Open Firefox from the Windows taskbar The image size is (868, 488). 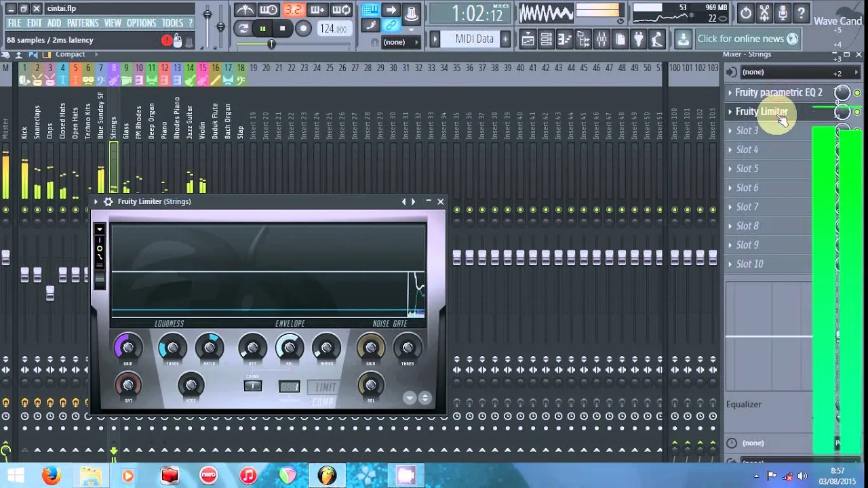coord(51,476)
